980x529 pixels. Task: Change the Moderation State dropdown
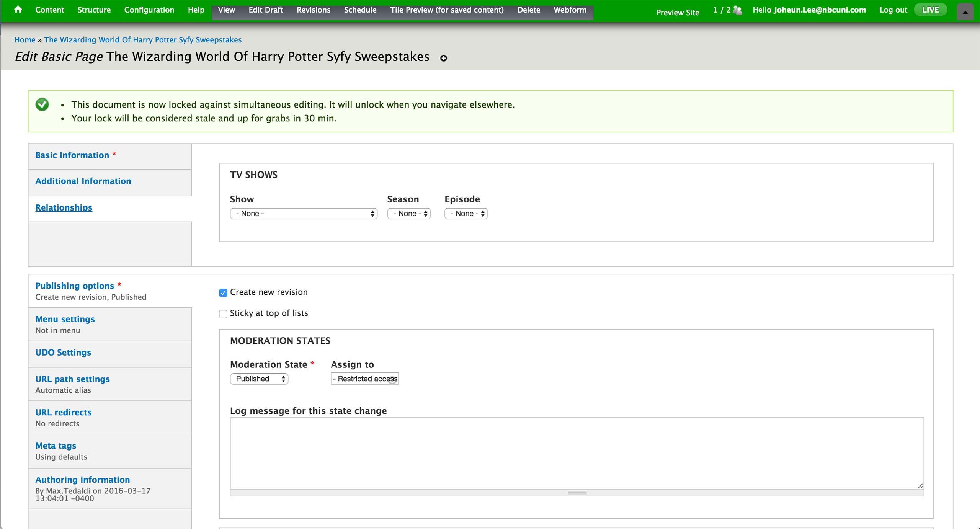pyautogui.click(x=259, y=379)
